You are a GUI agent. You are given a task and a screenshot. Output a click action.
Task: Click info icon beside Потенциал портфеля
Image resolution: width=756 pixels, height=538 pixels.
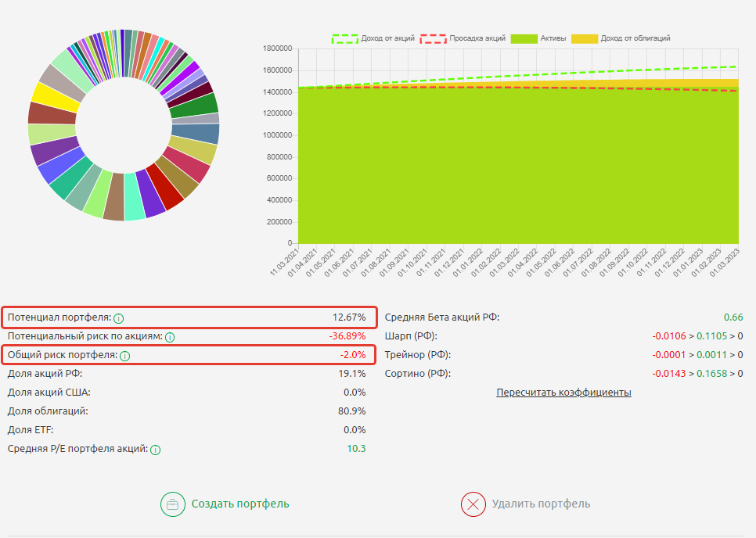point(118,318)
